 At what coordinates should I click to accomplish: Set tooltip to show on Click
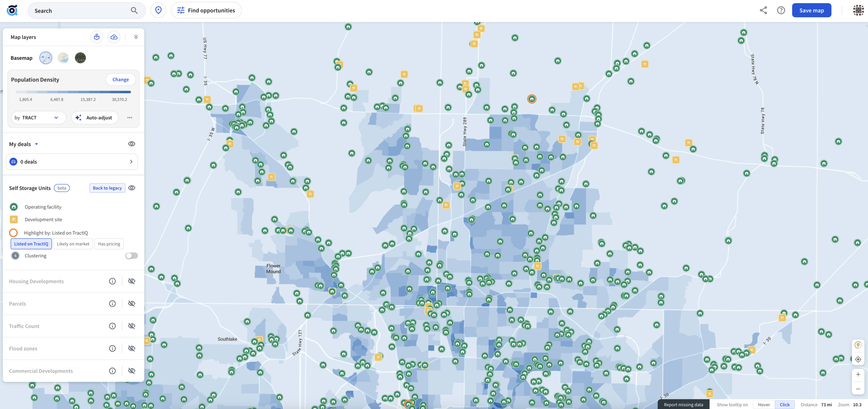tap(785, 405)
